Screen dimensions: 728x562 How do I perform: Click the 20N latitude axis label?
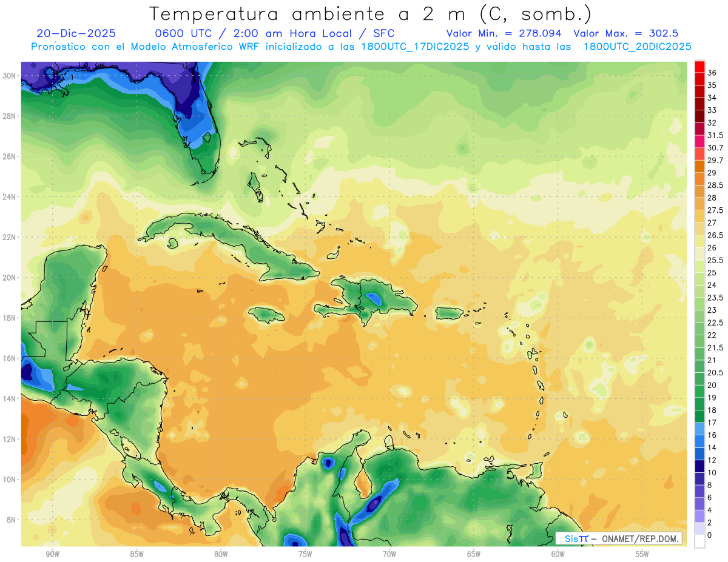[10, 278]
